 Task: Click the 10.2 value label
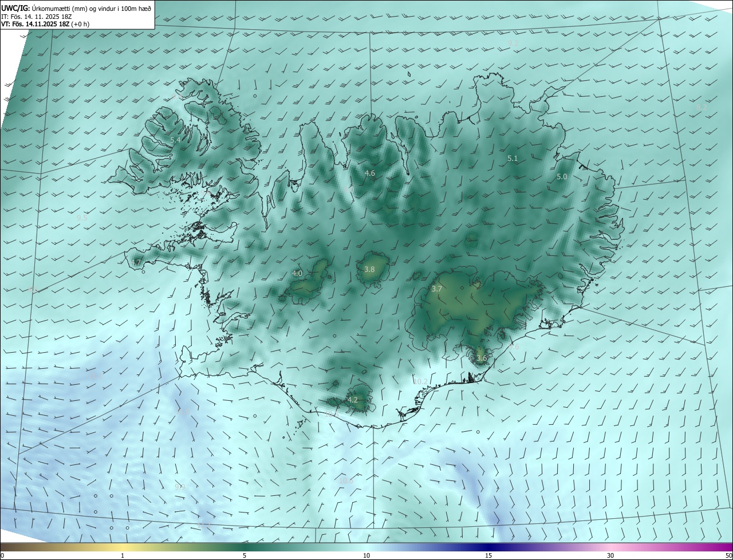(421, 381)
